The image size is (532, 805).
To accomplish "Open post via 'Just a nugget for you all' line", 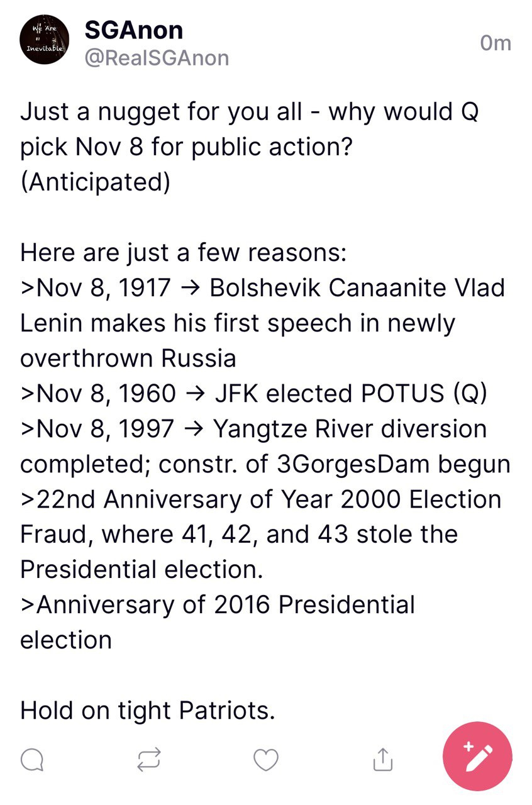I will click(x=250, y=112).
